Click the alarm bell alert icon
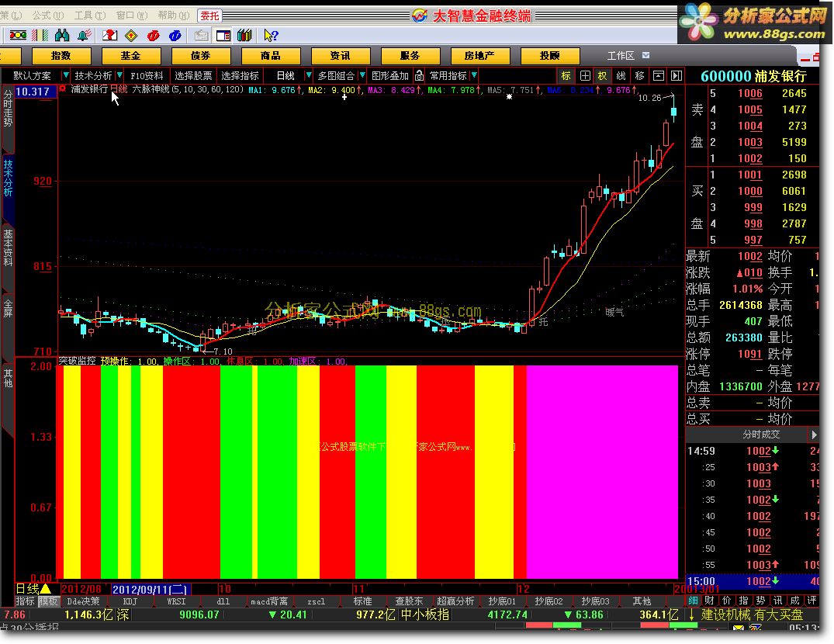Image resolution: width=834 pixels, height=644 pixels. [x=84, y=36]
